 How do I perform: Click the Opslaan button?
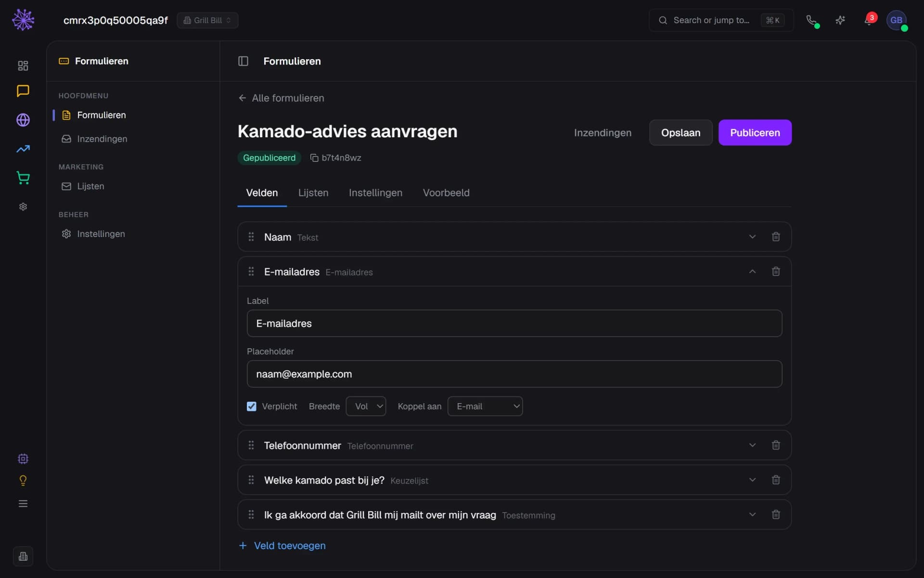tap(680, 132)
